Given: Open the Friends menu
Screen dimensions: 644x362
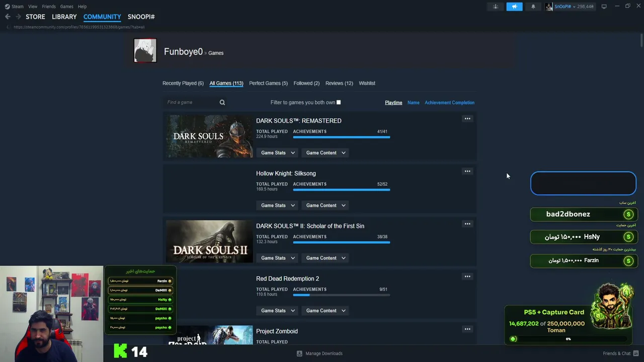Looking at the screenshot, I should (x=49, y=7).
